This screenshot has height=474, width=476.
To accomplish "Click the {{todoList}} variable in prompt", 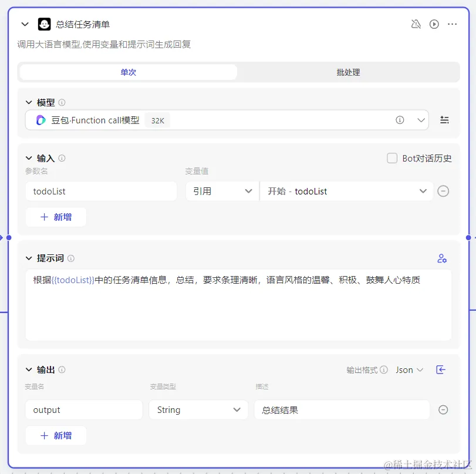I will (73, 280).
